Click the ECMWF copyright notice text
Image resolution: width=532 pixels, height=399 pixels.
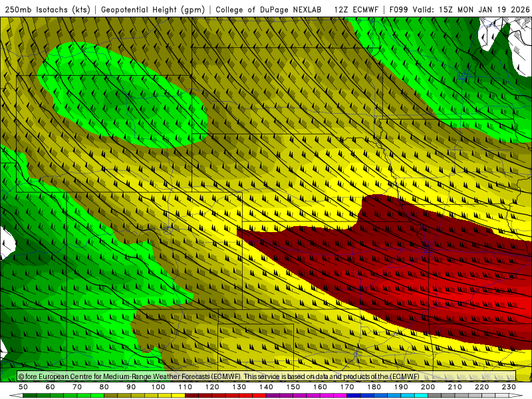pyautogui.click(x=219, y=376)
